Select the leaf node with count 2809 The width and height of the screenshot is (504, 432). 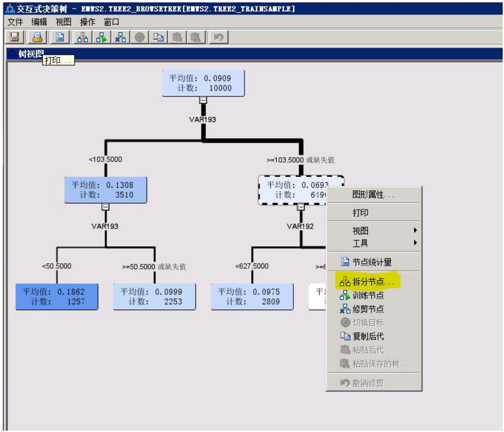pos(252,297)
